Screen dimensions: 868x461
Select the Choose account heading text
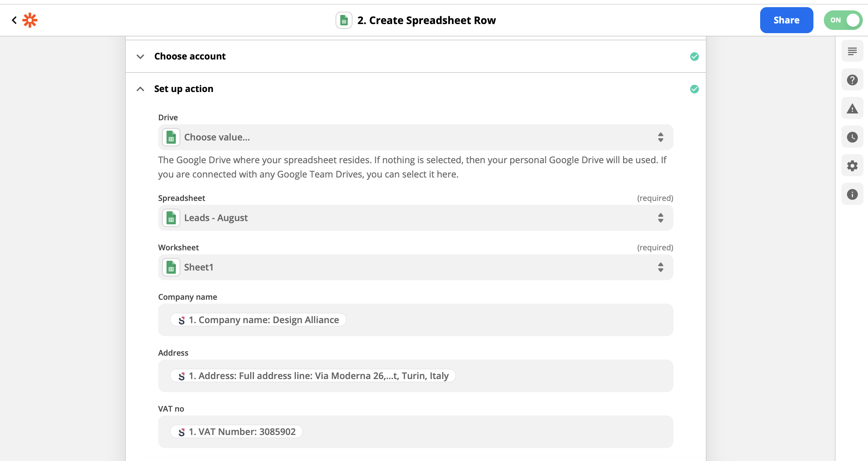(x=190, y=56)
